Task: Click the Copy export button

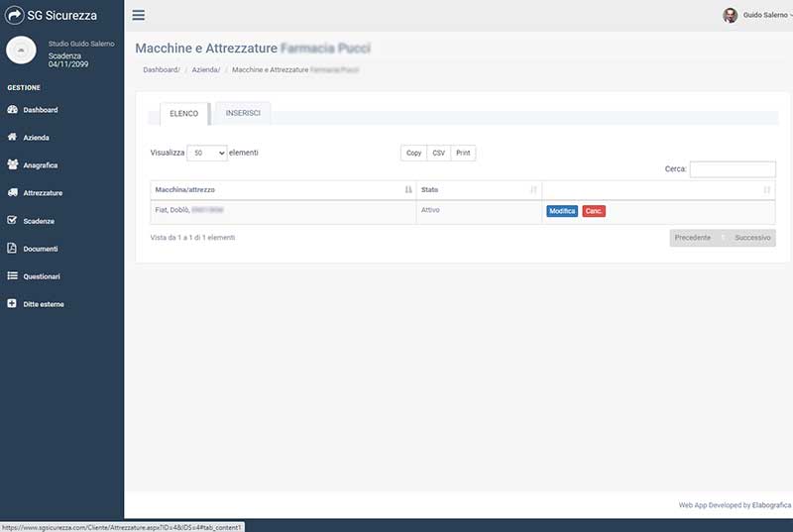Action: click(413, 153)
